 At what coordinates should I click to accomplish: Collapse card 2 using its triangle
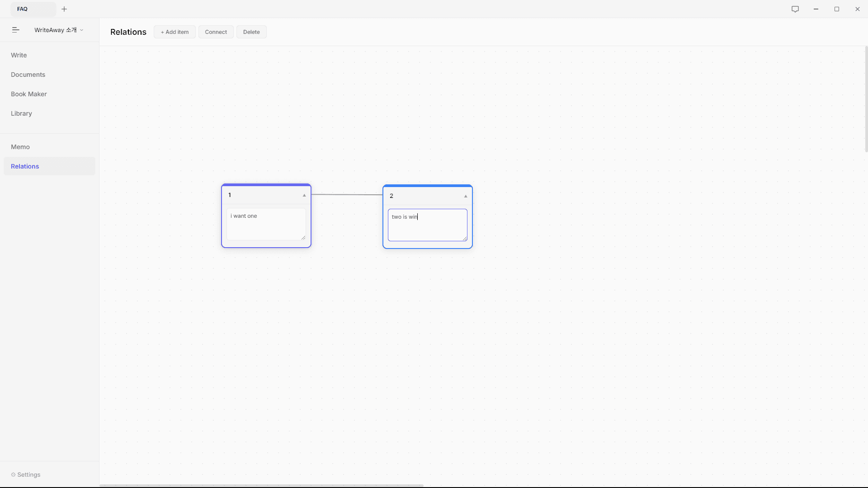pos(466,196)
